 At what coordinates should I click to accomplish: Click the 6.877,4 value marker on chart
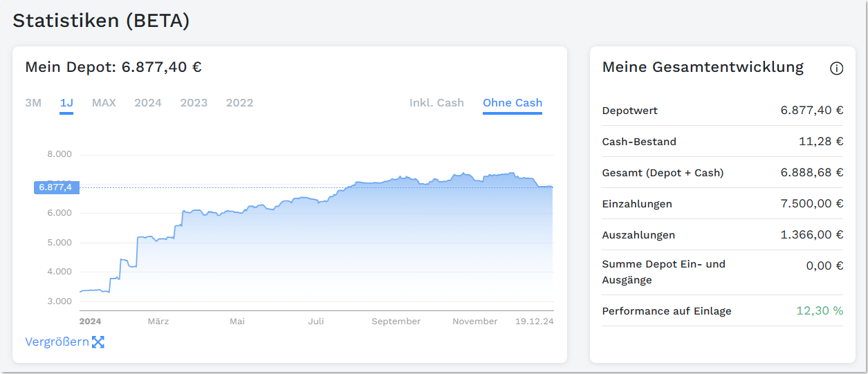pos(56,187)
